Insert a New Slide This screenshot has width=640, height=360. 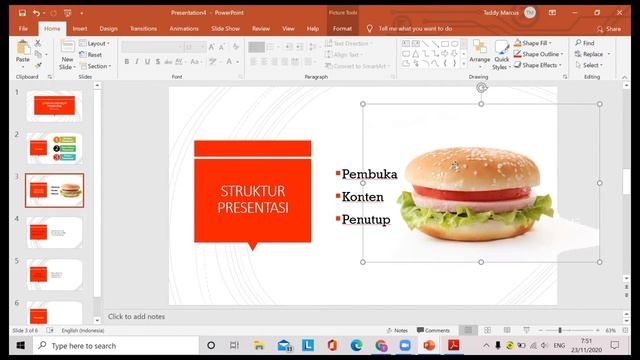coord(67,55)
